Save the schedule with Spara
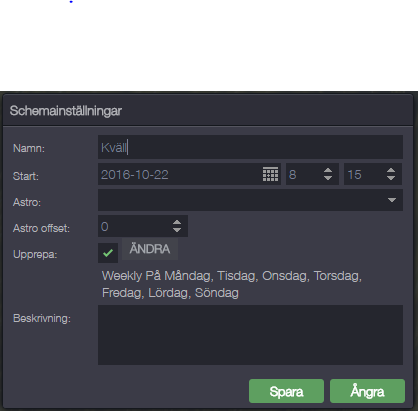 click(286, 391)
